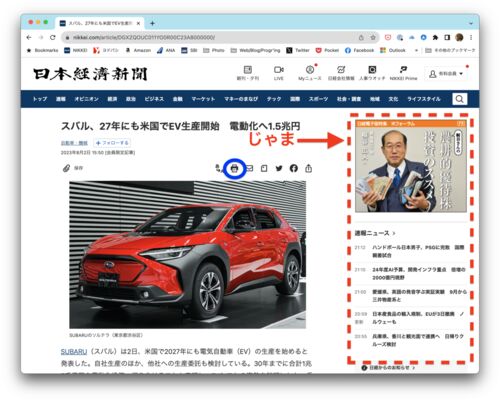Open the share sheet icon beside Facebook
This screenshot has width=500, height=401.
(x=308, y=168)
